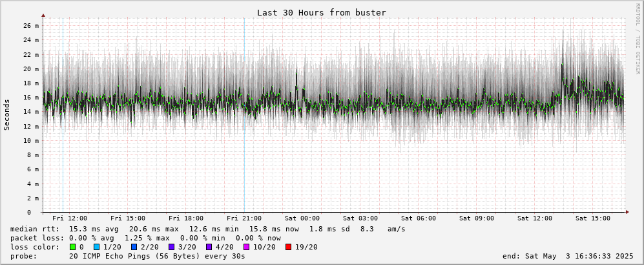Click the "8 m" y-axis value

pyautogui.click(x=34, y=155)
